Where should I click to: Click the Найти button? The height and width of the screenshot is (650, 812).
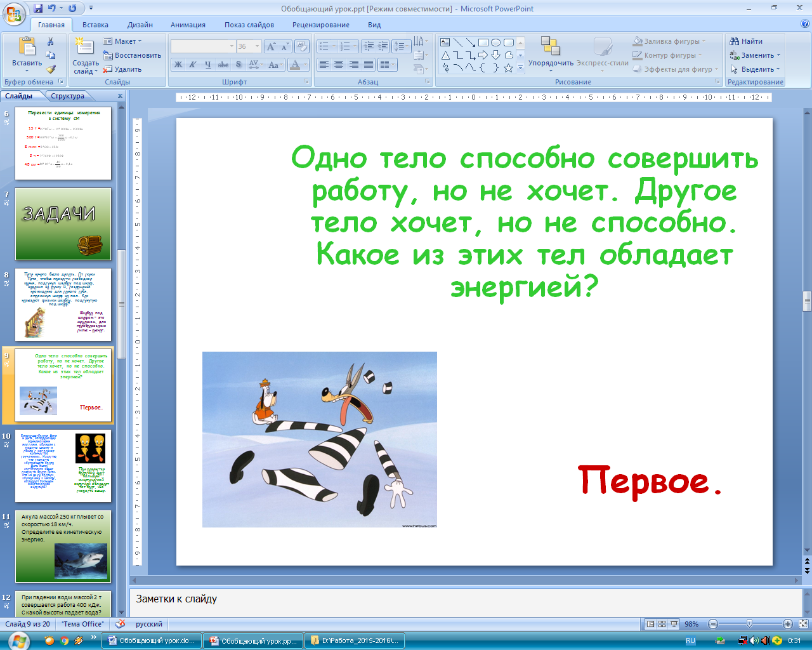point(746,41)
